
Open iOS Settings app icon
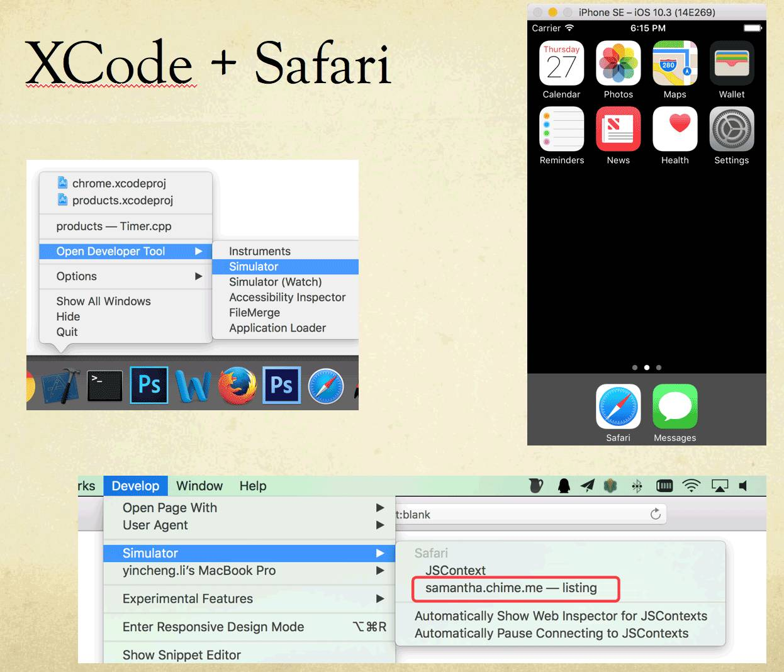(x=732, y=129)
